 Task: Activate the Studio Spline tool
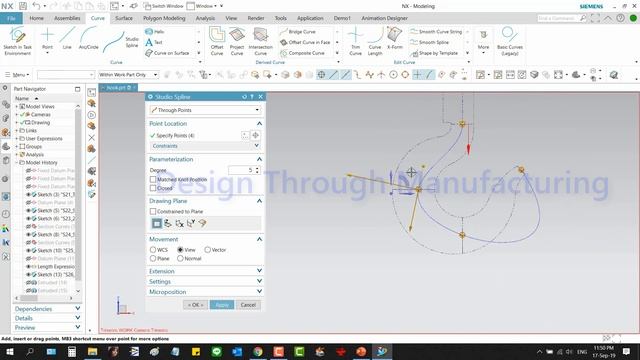pos(121,41)
